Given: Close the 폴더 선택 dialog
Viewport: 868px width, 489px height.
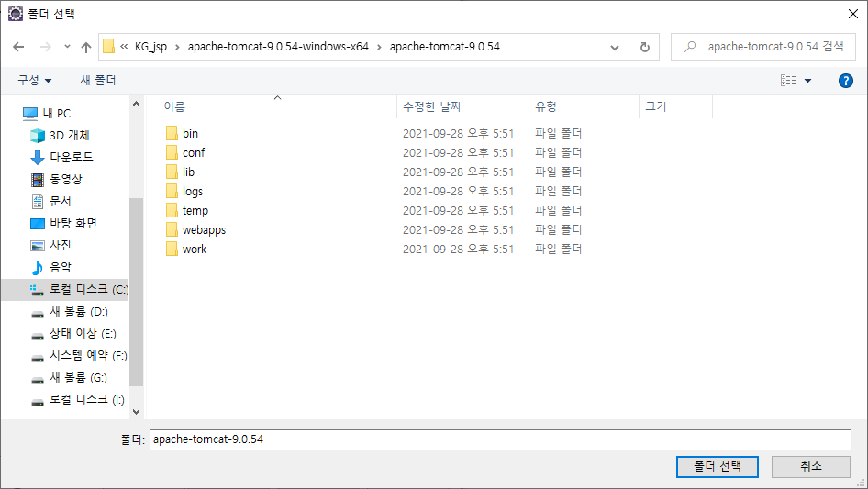Looking at the screenshot, I should (x=852, y=14).
